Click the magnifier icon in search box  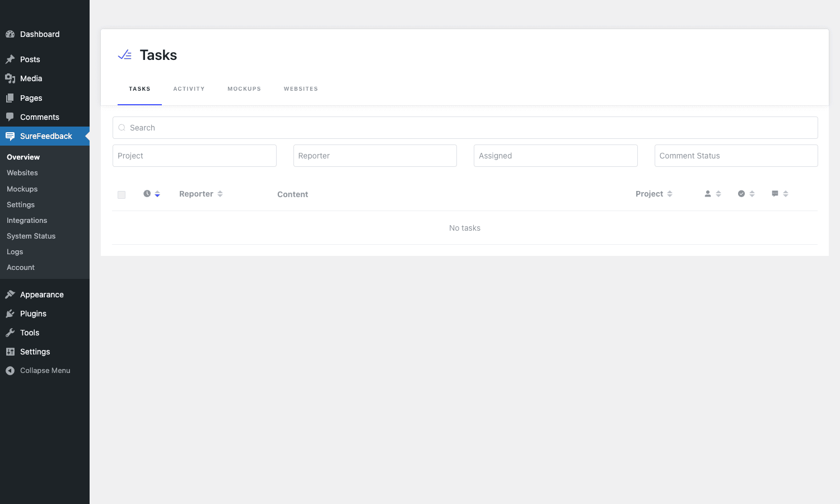[122, 128]
